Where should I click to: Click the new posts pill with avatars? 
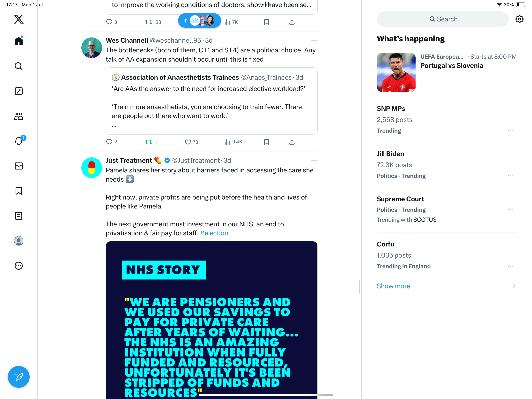[x=199, y=20]
